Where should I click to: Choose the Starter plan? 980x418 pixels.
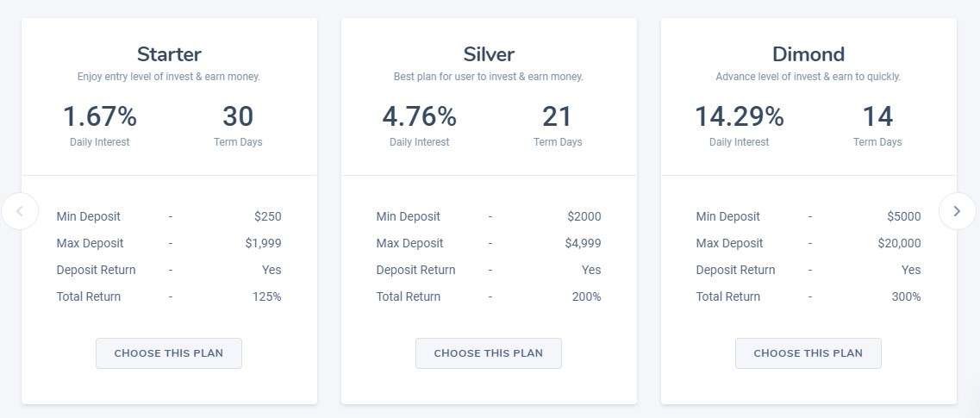click(169, 353)
